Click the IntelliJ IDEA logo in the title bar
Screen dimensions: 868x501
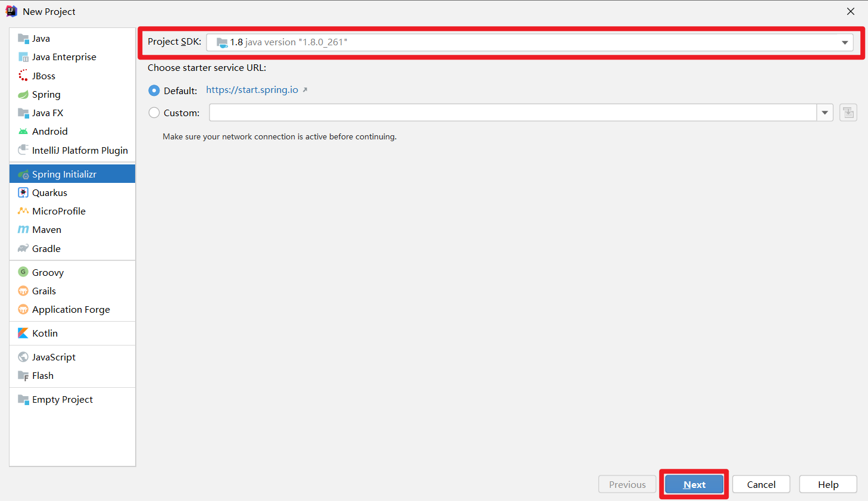click(11, 11)
